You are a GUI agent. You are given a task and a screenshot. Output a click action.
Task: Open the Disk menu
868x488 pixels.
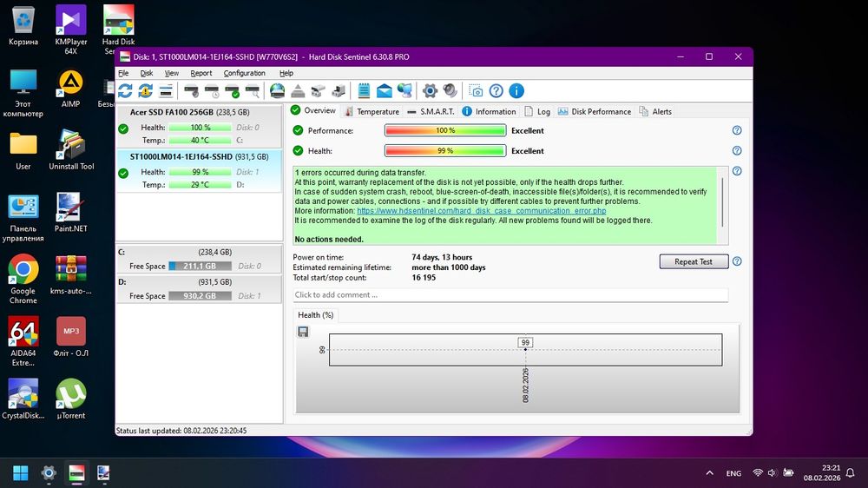pos(146,73)
